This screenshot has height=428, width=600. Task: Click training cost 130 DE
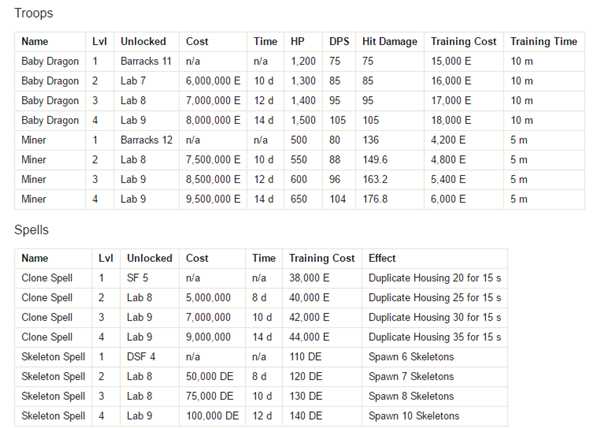(x=305, y=396)
